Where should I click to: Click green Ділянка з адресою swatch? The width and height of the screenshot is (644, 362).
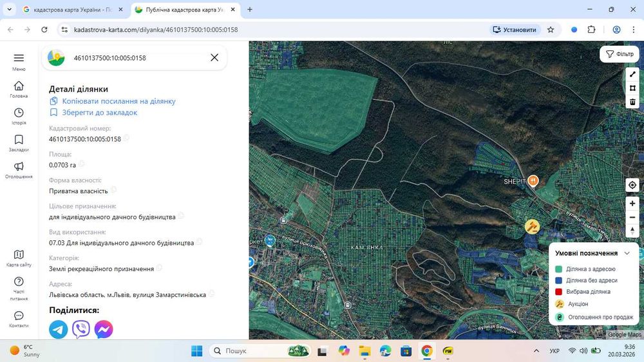click(558, 269)
